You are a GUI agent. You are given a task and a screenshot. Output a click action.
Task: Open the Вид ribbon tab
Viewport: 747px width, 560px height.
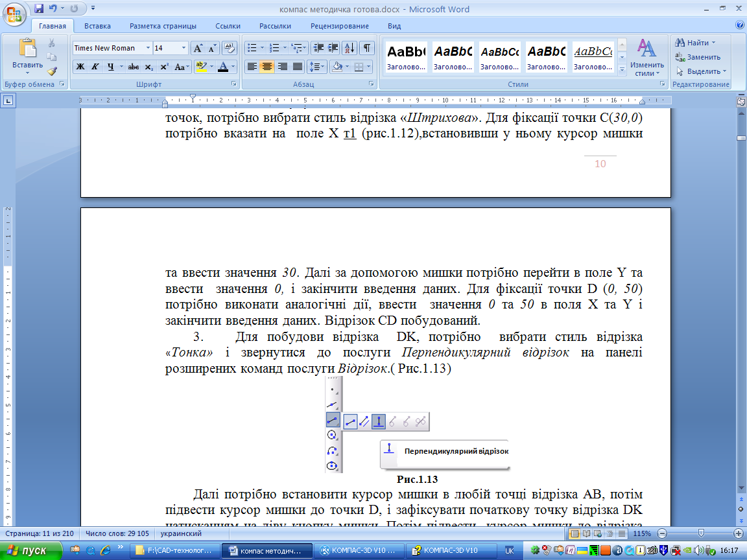click(x=394, y=26)
